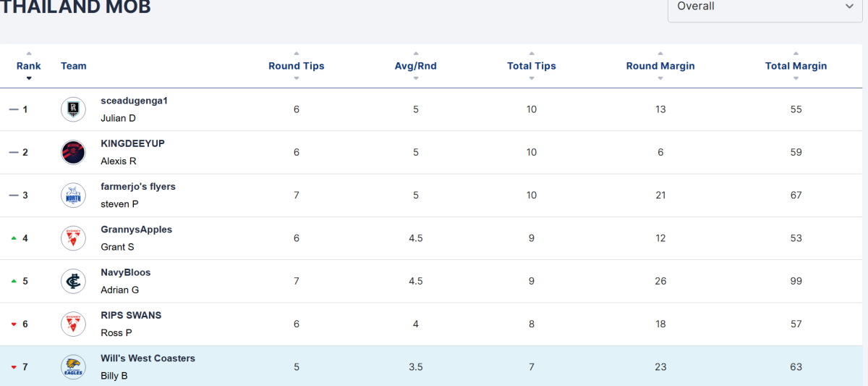This screenshot has width=868, height=386.
Task: Sort by Avg/Rnd column header
Action: [x=415, y=66]
